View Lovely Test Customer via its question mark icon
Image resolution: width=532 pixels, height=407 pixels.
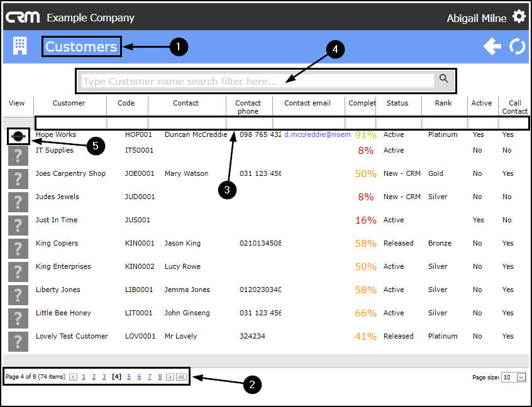pyautogui.click(x=18, y=342)
